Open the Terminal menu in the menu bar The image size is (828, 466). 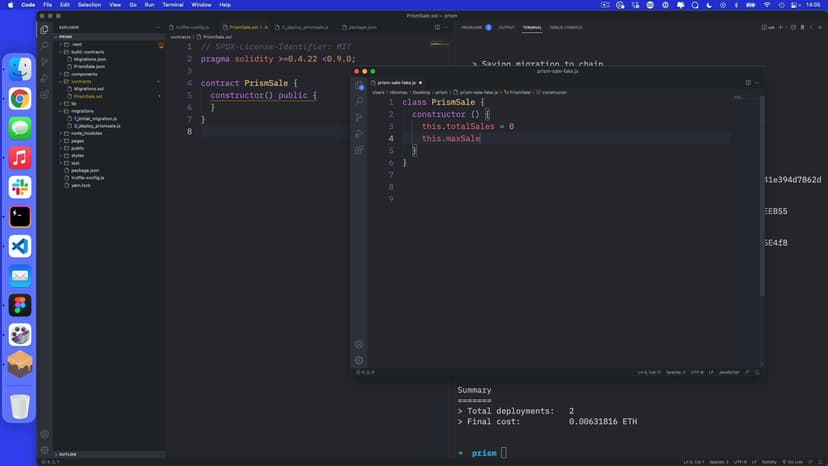(173, 5)
